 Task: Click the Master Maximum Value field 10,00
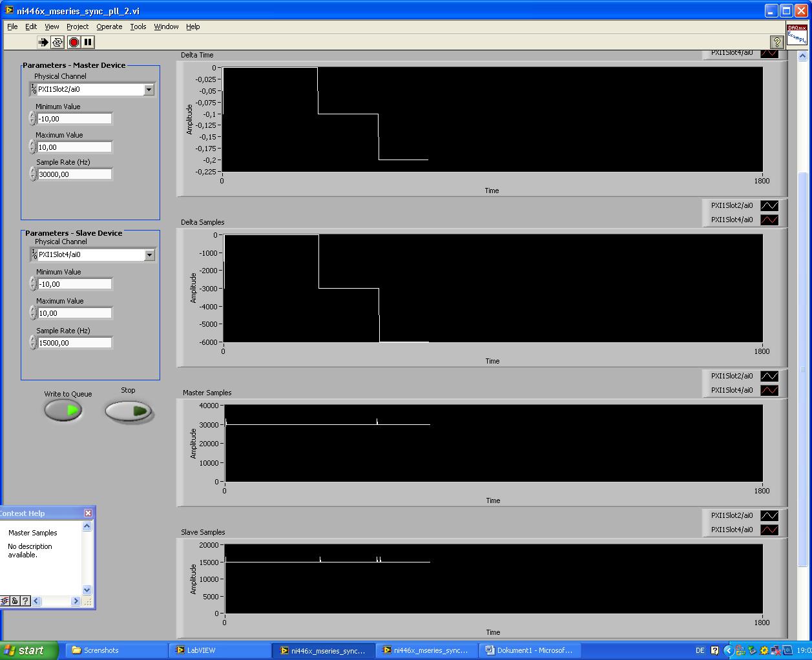pos(74,147)
